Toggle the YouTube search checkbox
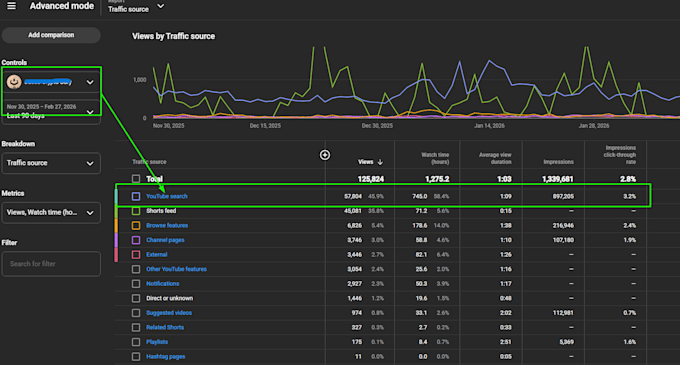The image size is (680, 365). (x=136, y=196)
